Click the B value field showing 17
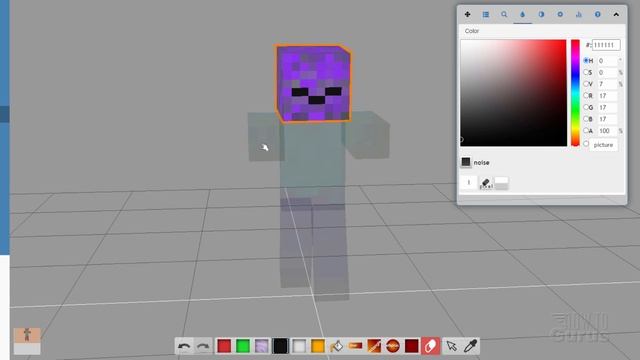640x360 pixels. 607,119
